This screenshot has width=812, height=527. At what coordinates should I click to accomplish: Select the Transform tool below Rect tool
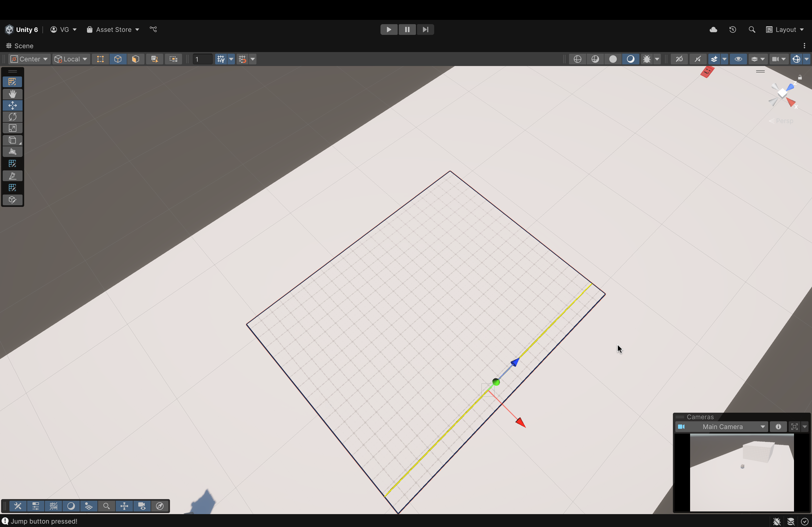[x=12, y=152]
